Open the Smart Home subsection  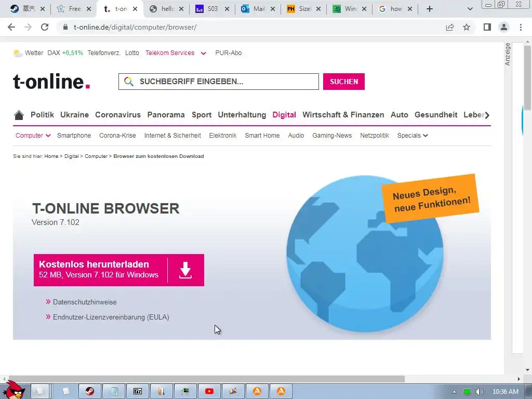(262, 136)
